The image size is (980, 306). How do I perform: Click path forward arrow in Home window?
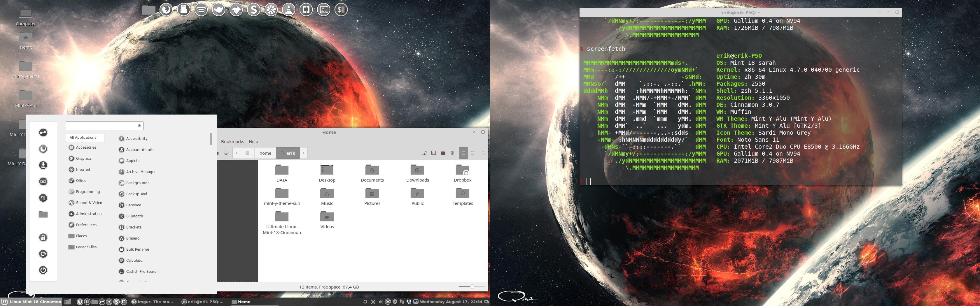[304, 153]
